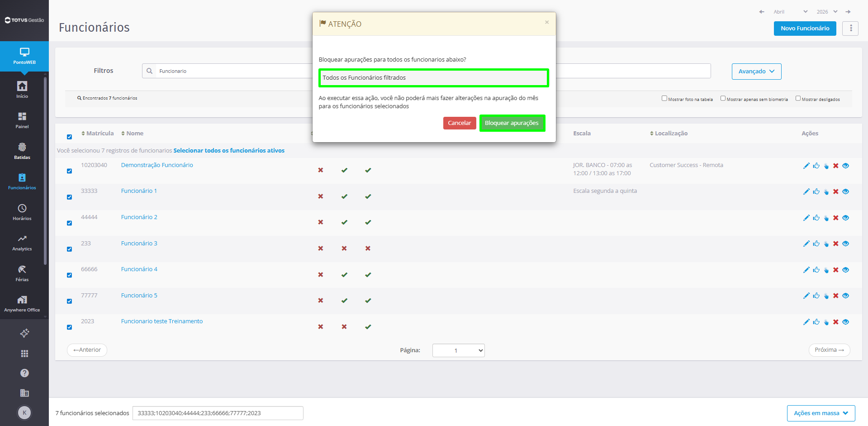
Task: View Funcionario teste Treinamento eye icon
Action: tap(846, 322)
